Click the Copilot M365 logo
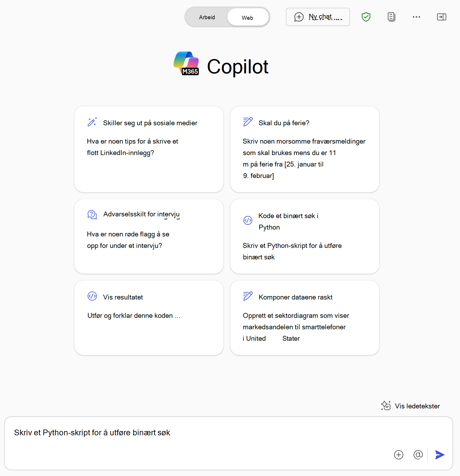The image size is (460, 476). tap(186, 63)
